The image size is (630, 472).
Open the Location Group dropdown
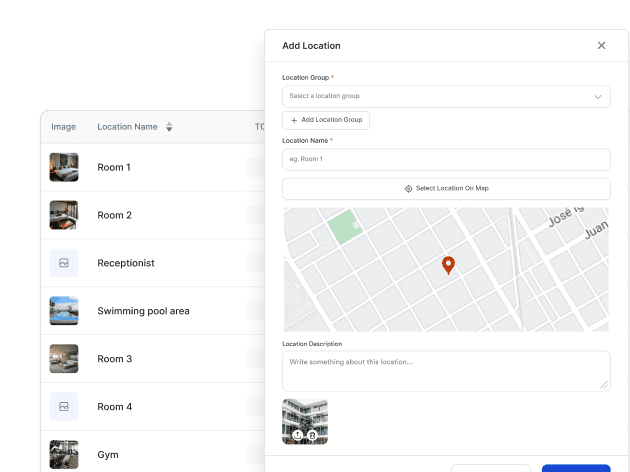[445, 96]
